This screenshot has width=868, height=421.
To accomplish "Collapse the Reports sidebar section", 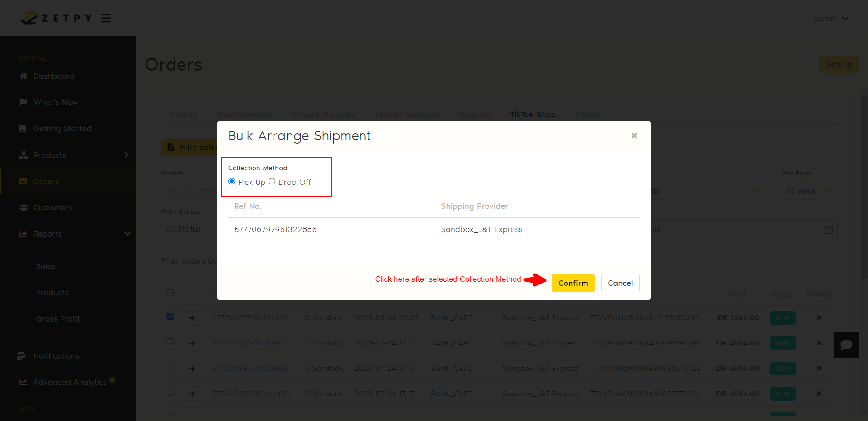I will pyautogui.click(x=127, y=234).
